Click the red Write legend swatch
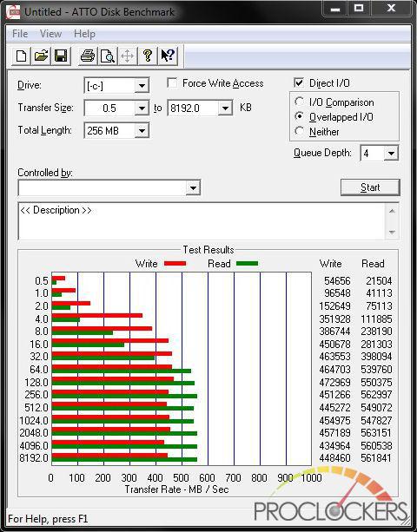417x532 pixels. tap(175, 263)
